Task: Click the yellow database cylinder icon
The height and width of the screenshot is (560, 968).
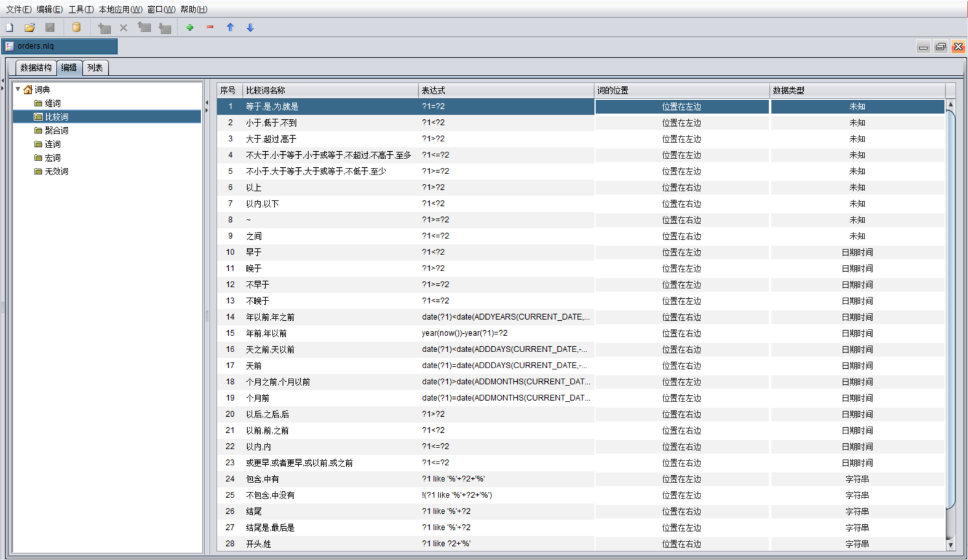Action: 76,28
